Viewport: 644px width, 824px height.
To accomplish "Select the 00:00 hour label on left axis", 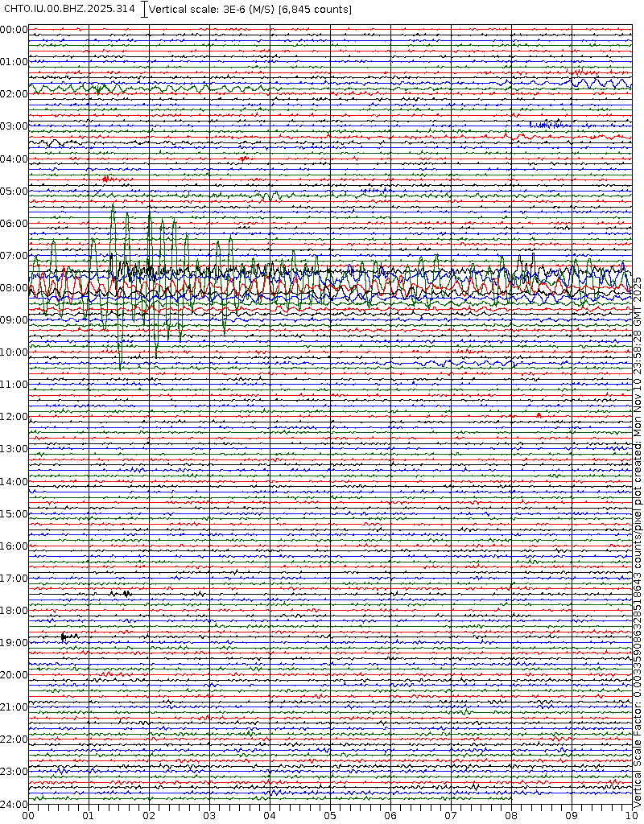I will point(14,30).
